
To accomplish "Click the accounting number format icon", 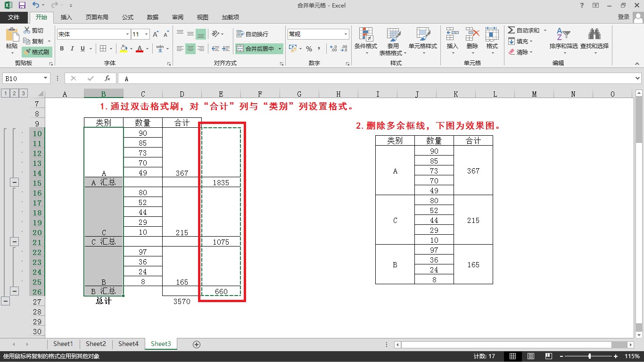I will (293, 49).
